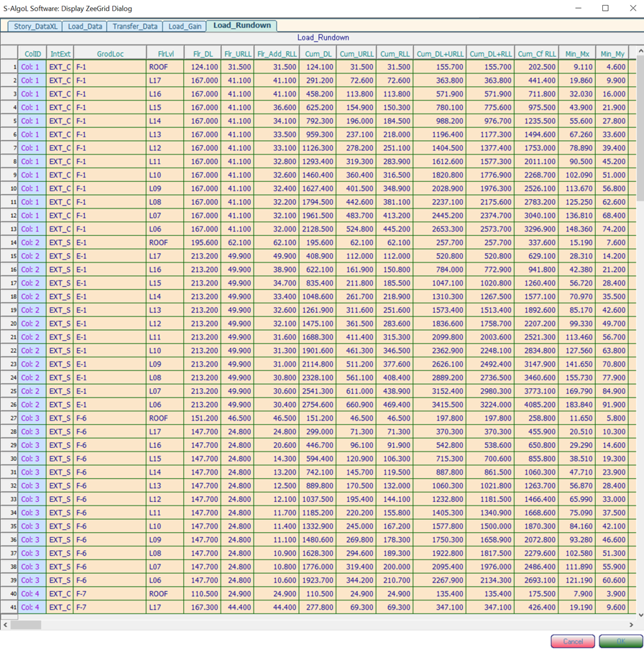Click the ROOF cell in row 40
This screenshot has height=650, width=644.
tap(165, 594)
